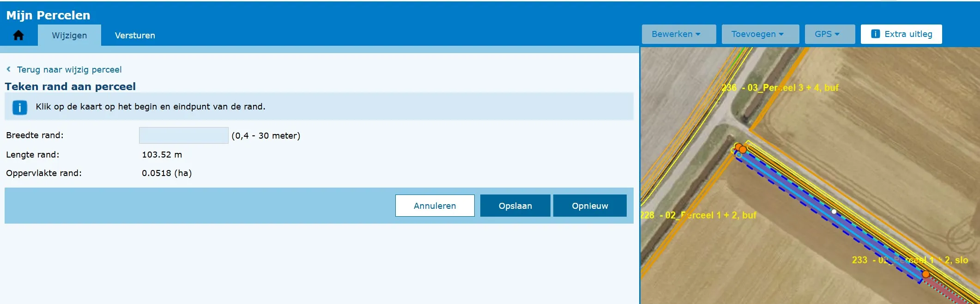This screenshot has width=980, height=304.
Task: Switch to the Versturen tab
Action: 135,36
